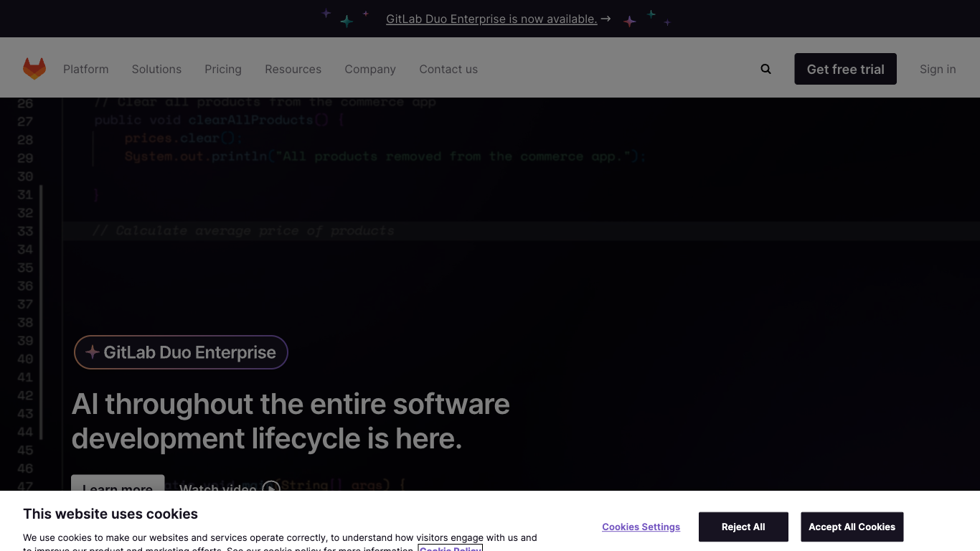Click Contact us in navigation
The image size is (980, 551).
448,69
